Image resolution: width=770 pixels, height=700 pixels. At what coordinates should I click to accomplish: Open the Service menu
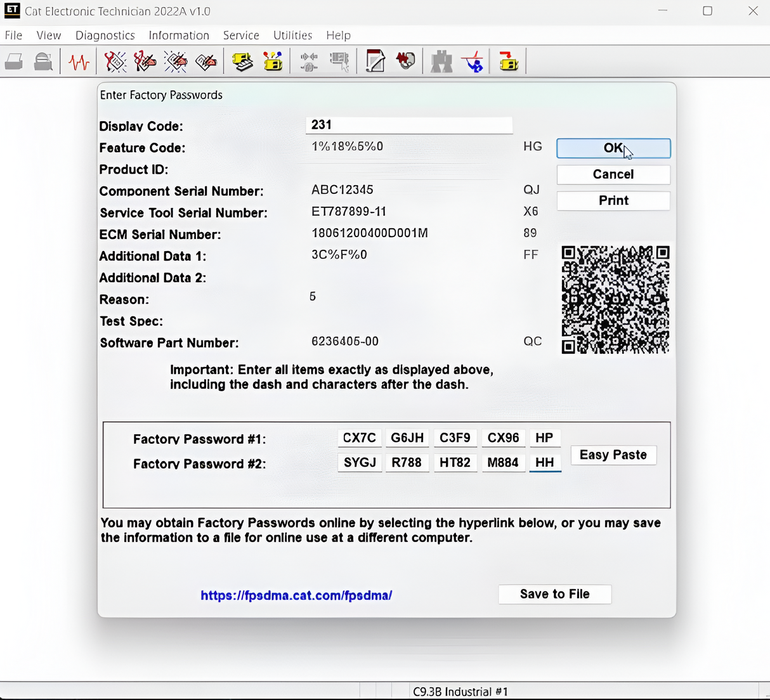241,36
